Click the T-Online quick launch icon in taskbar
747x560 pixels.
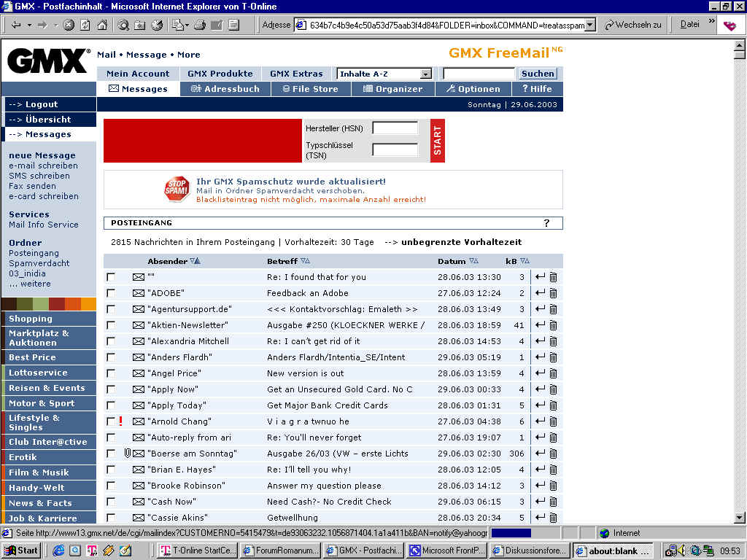click(x=92, y=551)
